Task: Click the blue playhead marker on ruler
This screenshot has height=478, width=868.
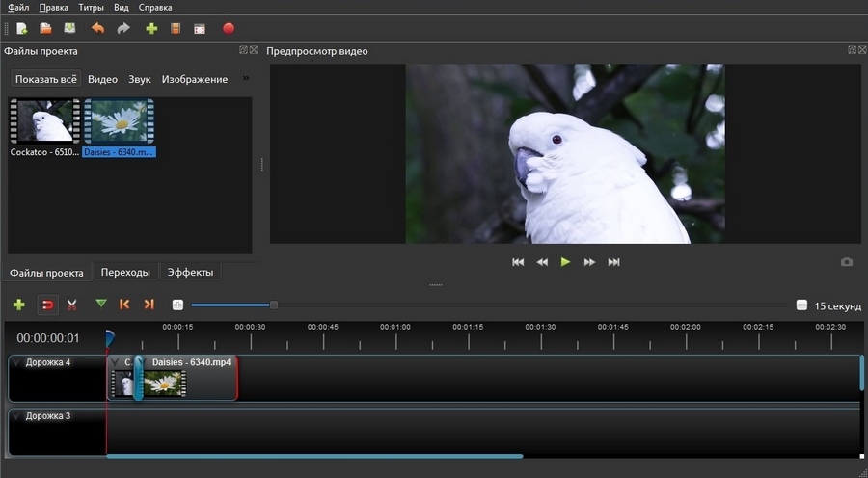Action: coord(110,338)
